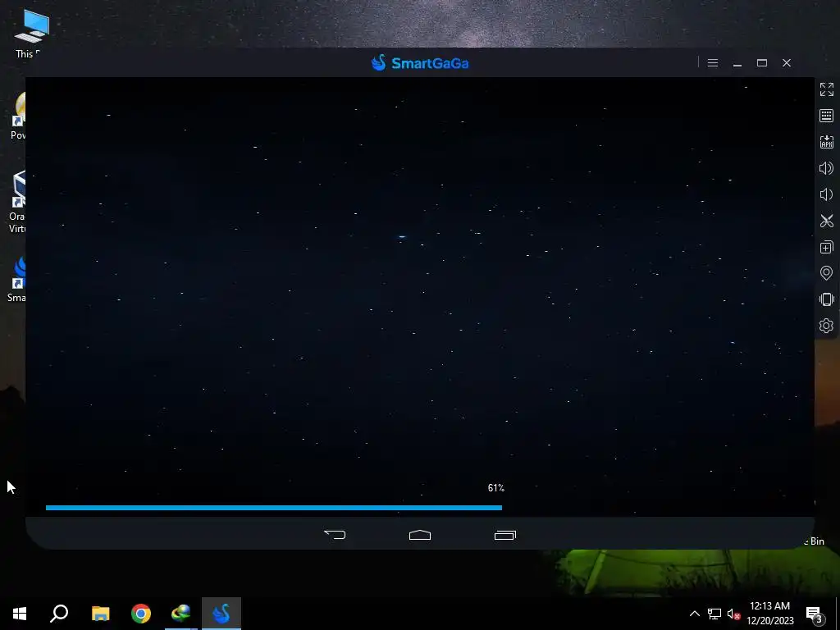Screen dimensions: 840x630
Task: Tap the Android recent apps button
Action: click(x=505, y=535)
